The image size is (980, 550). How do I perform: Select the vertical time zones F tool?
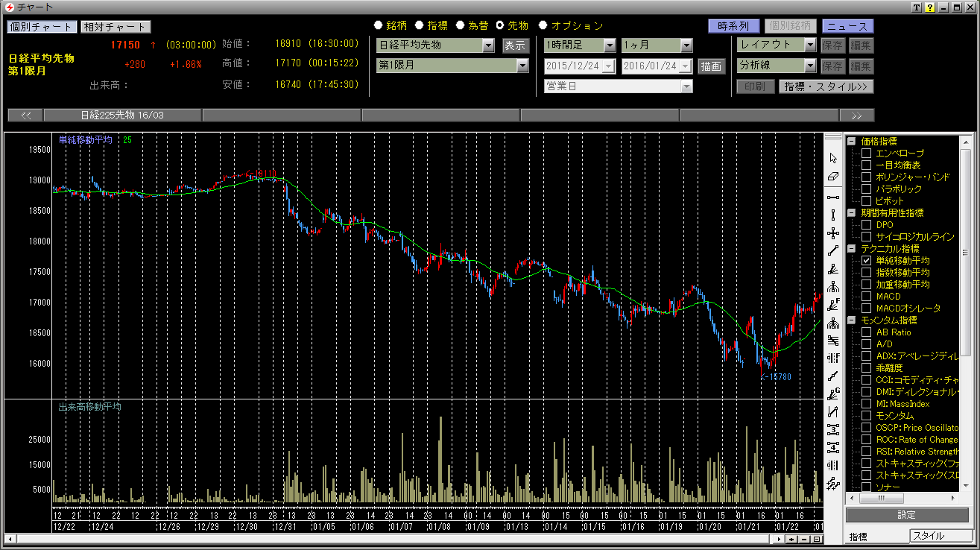point(833,358)
